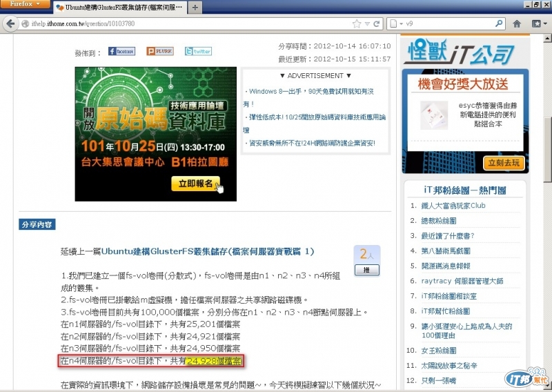
Task: Click the iT邦粉絲團－熱門團 heading
Action: click(465, 190)
